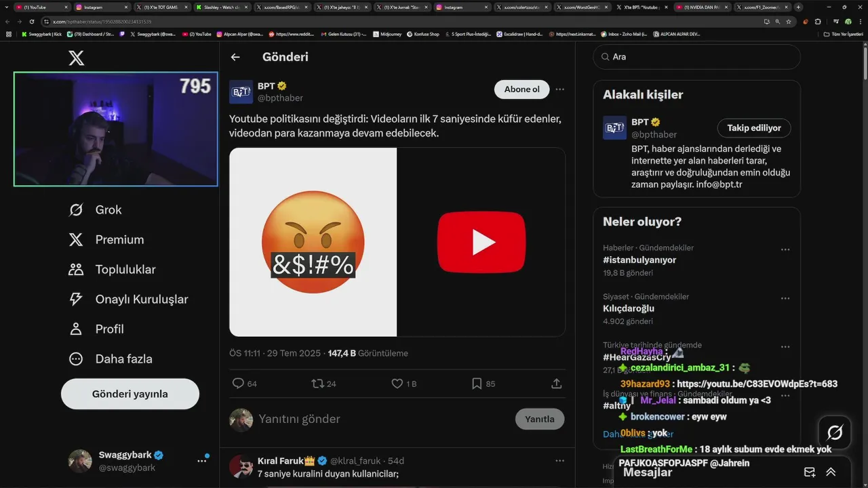Open the three-dot menu on Kıral Faruk's reply
868x488 pixels.
tap(559, 461)
